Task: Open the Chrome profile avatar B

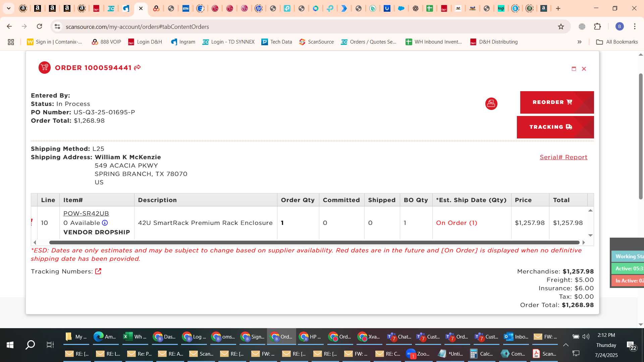Action: click(x=620, y=26)
